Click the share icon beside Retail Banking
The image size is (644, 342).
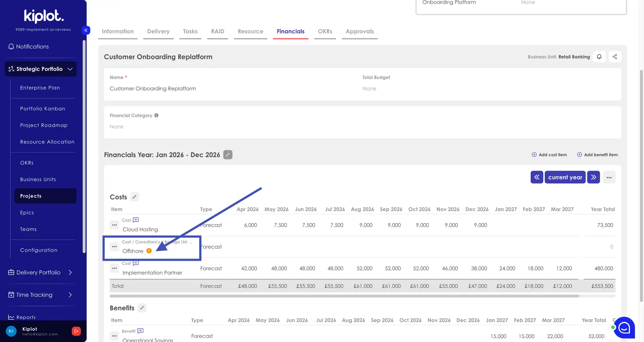coord(614,57)
